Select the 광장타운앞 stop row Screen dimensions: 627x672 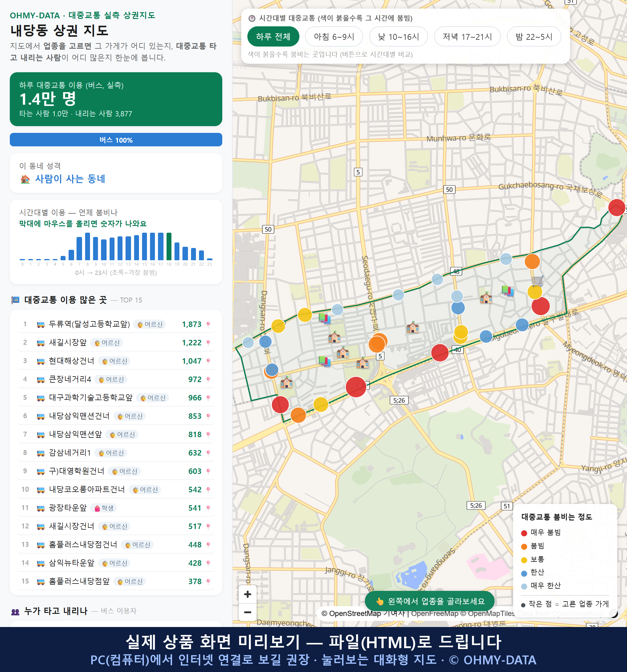pyautogui.click(x=116, y=508)
